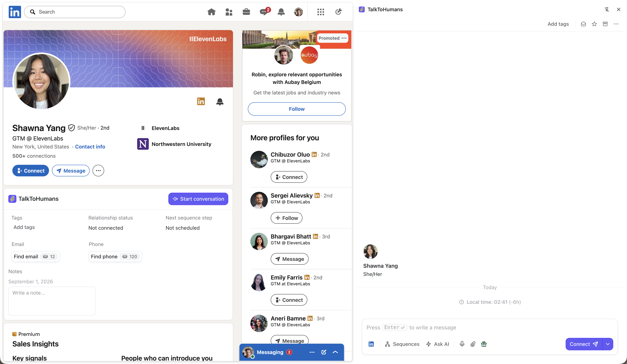Star this conversation

594,24
